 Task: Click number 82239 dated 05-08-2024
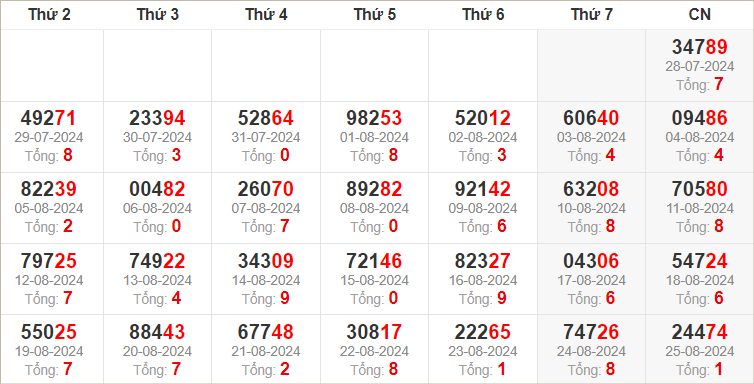pyautogui.click(x=48, y=189)
